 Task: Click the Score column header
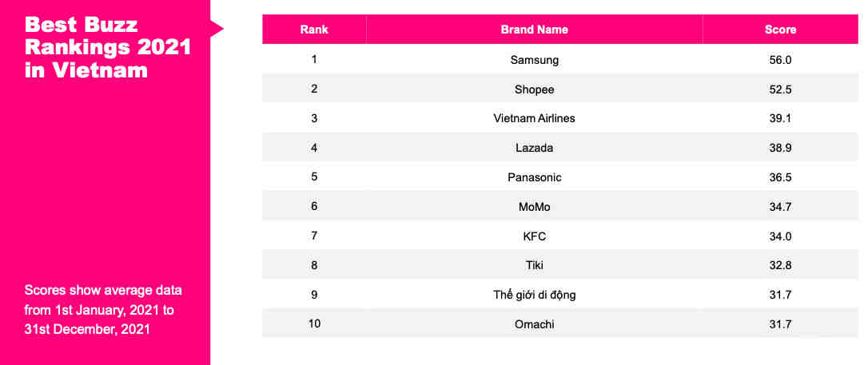click(x=780, y=30)
